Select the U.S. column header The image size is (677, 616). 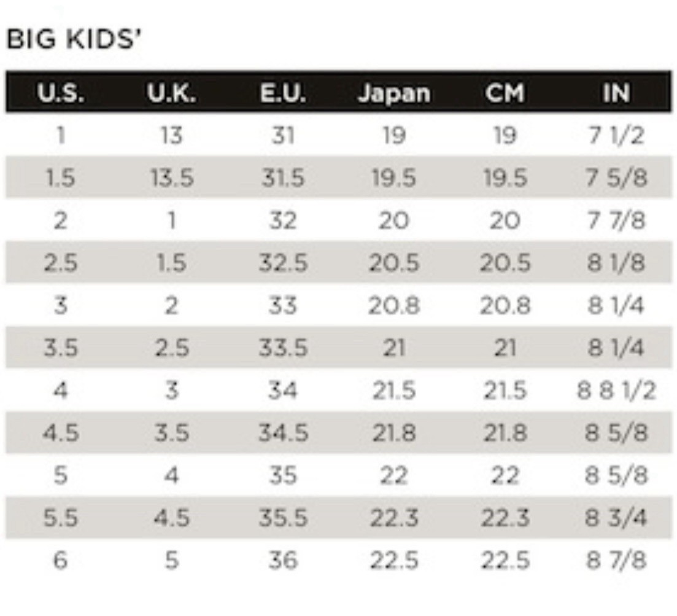(60, 93)
